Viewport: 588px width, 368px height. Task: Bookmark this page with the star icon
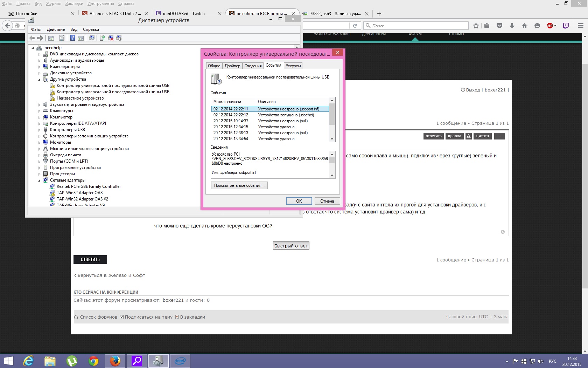tap(476, 26)
